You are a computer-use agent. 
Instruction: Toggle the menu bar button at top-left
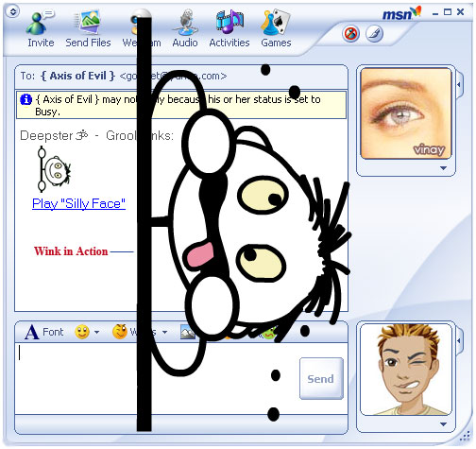pos(13,12)
